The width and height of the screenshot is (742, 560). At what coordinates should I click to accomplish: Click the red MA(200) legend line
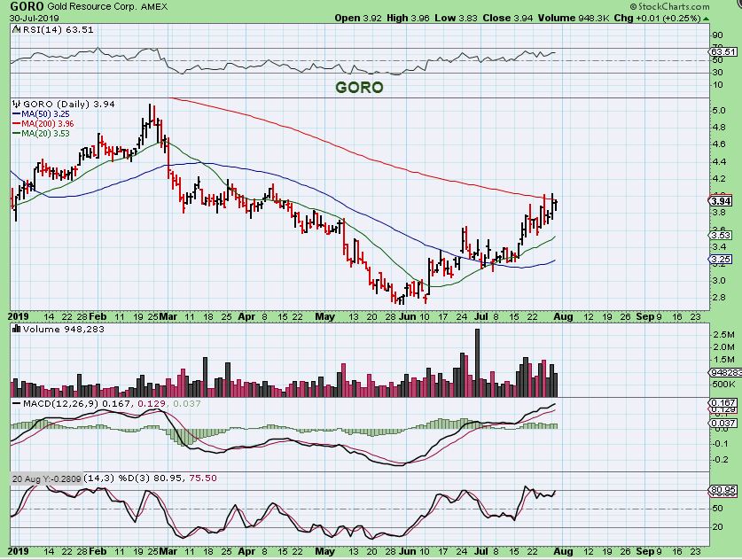click(x=17, y=124)
